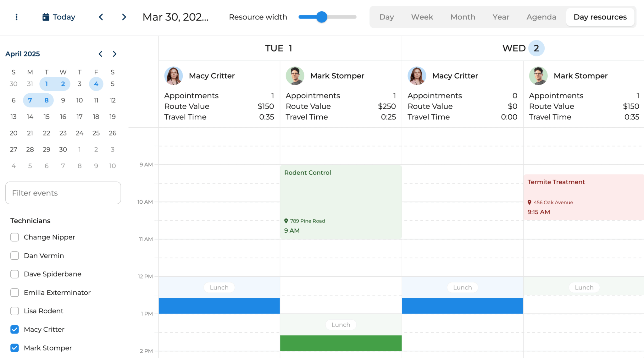The image size is (644, 358).
Task: Open the Rodent Control appointment
Action: [341, 195]
